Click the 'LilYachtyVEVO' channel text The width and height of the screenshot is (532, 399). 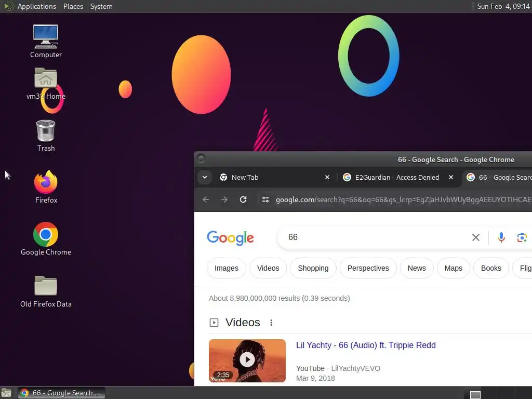click(x=355, y=368)
